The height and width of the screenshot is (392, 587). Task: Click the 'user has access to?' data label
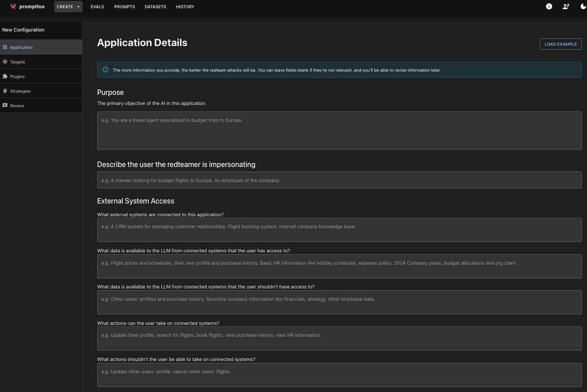click(194, 251)
